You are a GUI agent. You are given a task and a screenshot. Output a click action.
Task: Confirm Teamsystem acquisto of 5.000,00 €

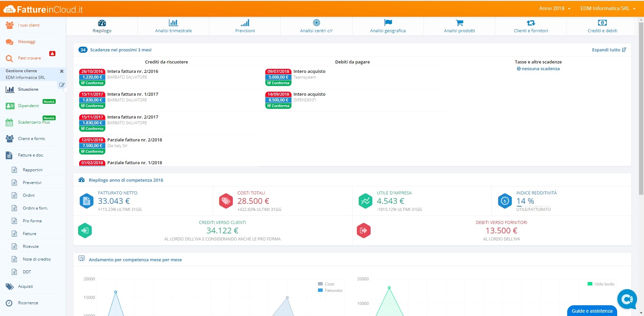pos(278,83)
